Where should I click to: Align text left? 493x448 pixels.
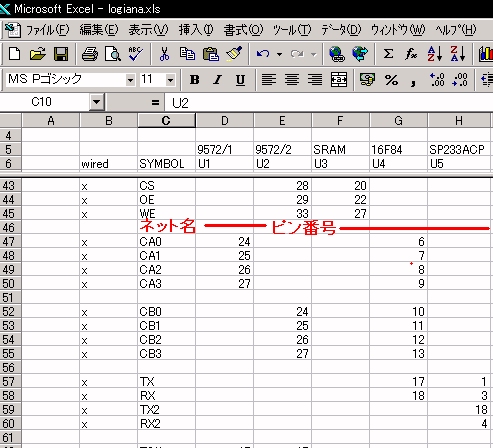click(269, 80)
